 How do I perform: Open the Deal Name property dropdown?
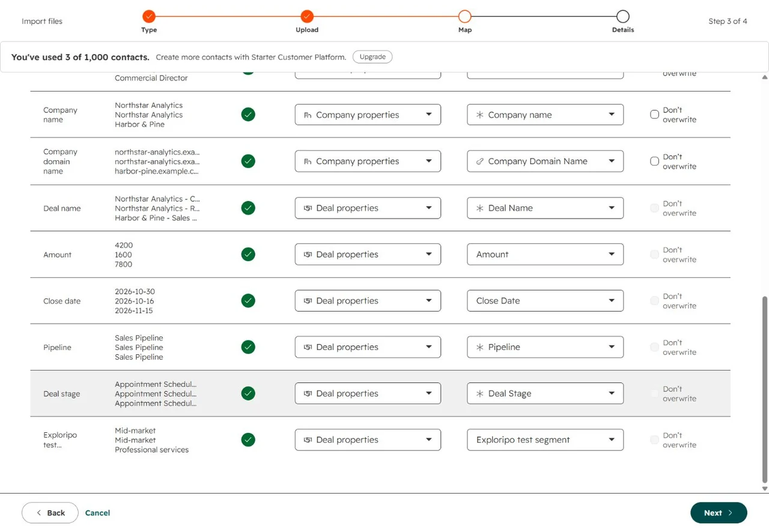[x=545, y=208]
